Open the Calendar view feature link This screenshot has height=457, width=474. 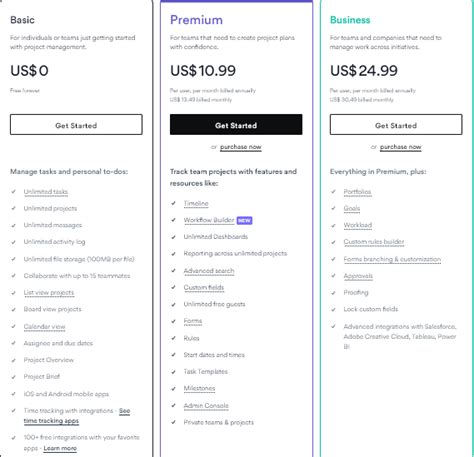click(x=44, y=327)
